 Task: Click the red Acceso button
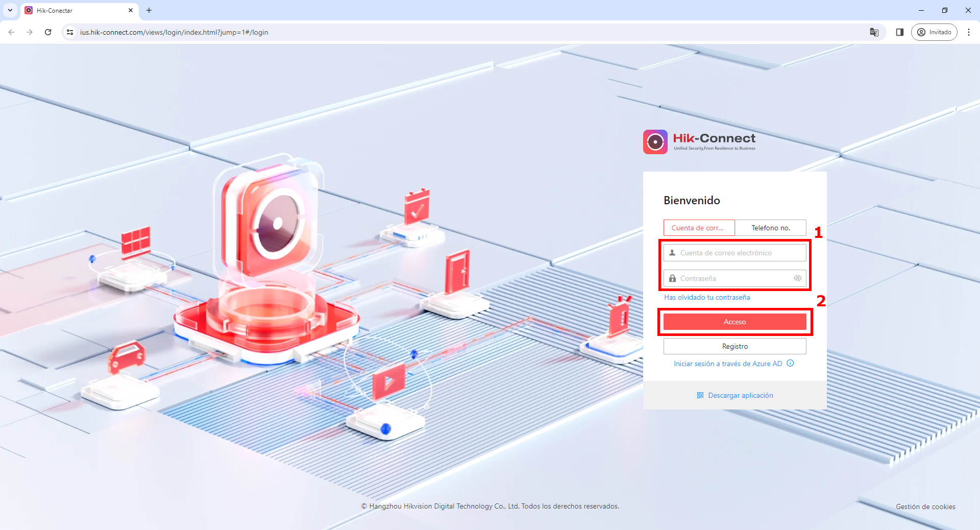pos(735,322)
